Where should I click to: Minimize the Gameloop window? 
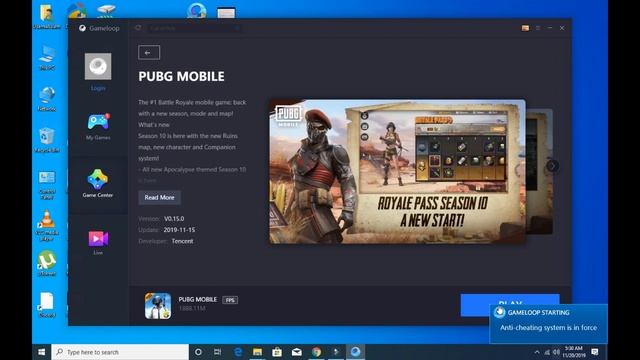point(550,28)
